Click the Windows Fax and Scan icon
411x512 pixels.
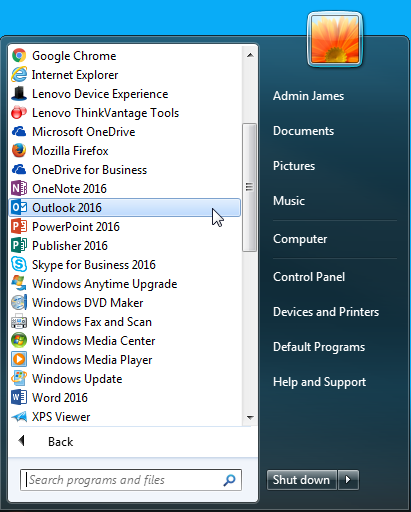tap(19, 321)
